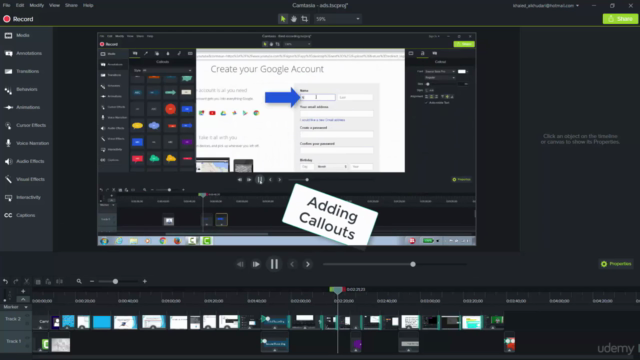Pause playback with the pause button
Viewport: 640px width, 360px height.
(274, 264)
